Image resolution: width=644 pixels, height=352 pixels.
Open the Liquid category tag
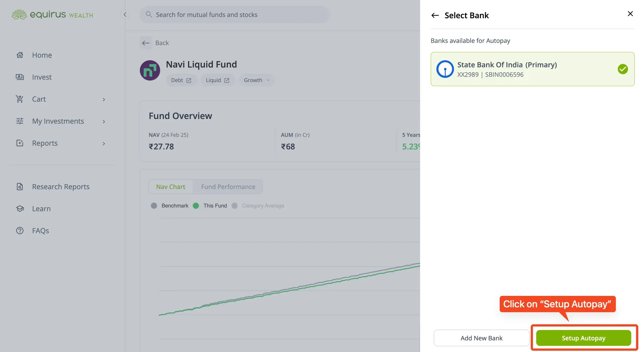(x=218, y=80)
